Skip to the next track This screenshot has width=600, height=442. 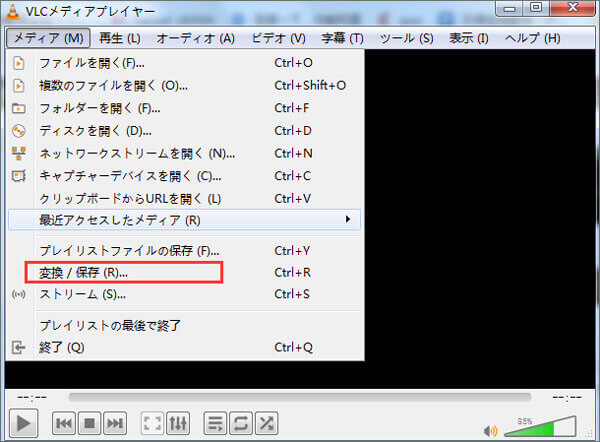[115, 423]
